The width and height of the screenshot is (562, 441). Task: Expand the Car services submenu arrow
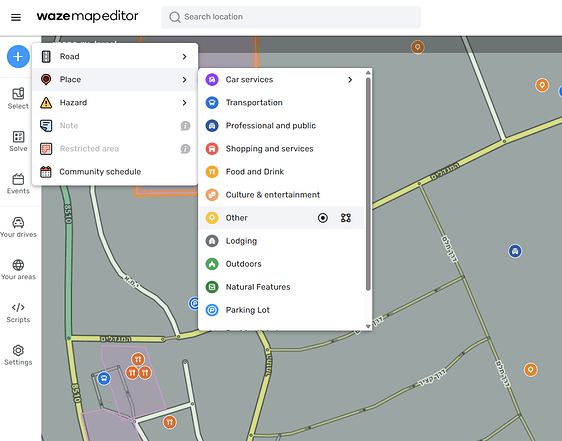point(350,80)
